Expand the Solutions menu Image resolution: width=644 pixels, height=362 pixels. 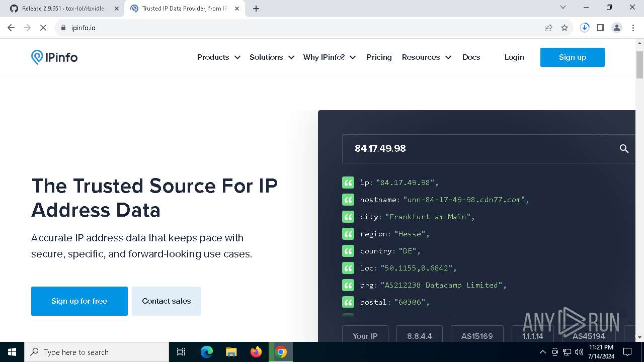tap(272, 57)
